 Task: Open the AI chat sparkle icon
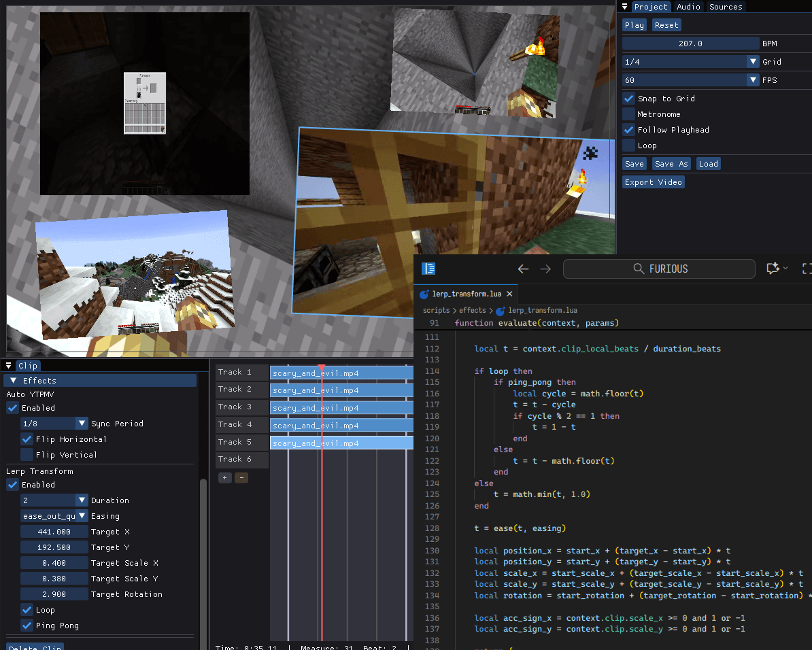(x=773, y=269)
